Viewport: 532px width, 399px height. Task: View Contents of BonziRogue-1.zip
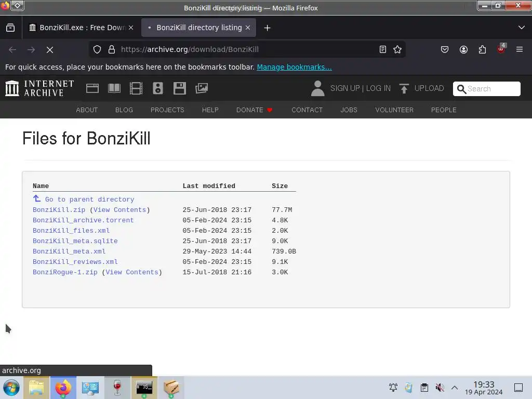click(132, 272)
